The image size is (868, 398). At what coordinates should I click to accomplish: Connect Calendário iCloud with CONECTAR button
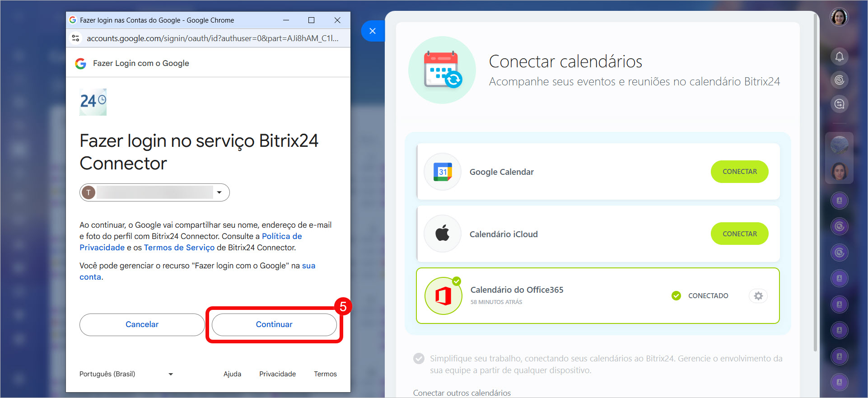[739, 234]
